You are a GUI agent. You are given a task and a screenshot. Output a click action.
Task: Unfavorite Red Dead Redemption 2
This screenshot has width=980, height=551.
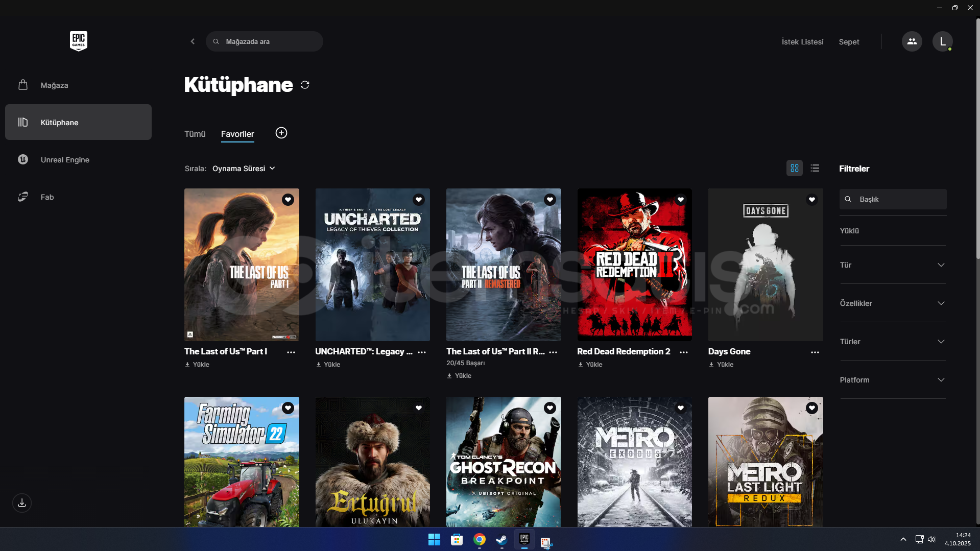[x=681, y=200]
